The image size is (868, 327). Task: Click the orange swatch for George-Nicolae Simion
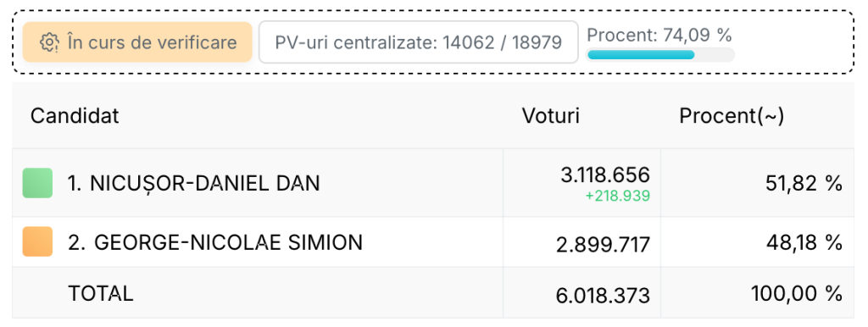37,241
